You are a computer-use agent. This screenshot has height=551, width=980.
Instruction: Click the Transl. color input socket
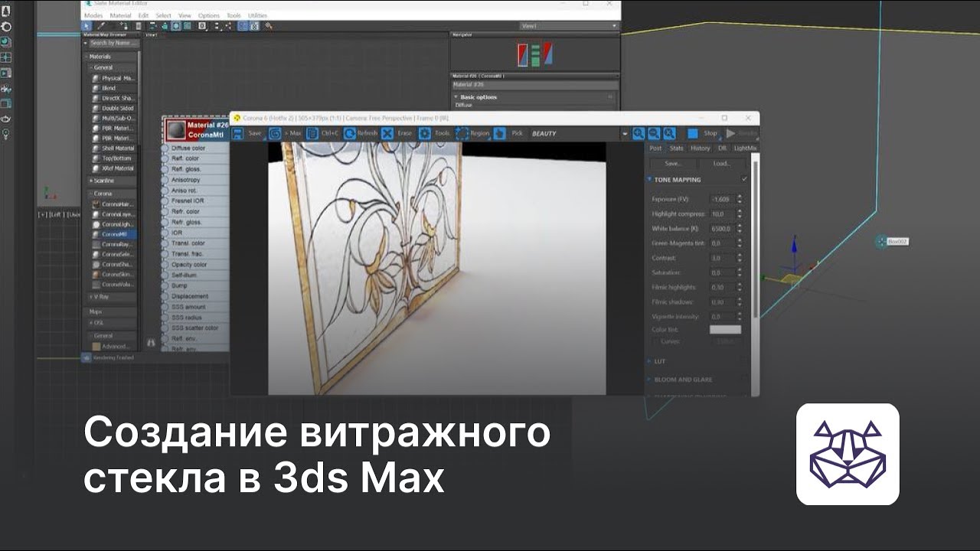165,243
